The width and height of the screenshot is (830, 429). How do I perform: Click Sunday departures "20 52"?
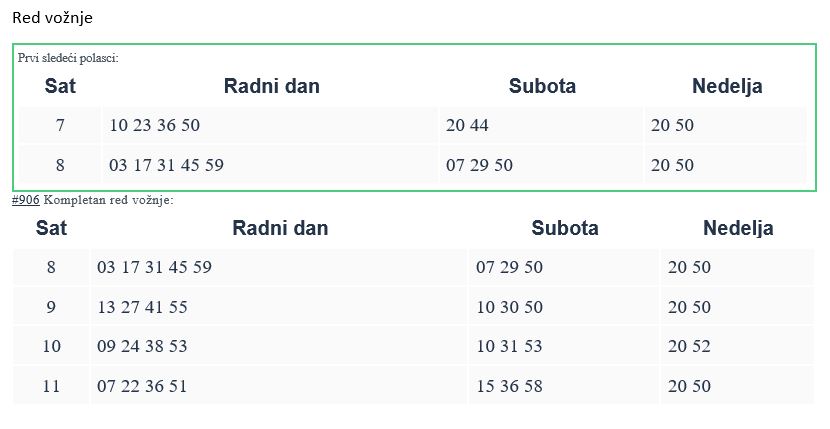click(x=689, y=347)
